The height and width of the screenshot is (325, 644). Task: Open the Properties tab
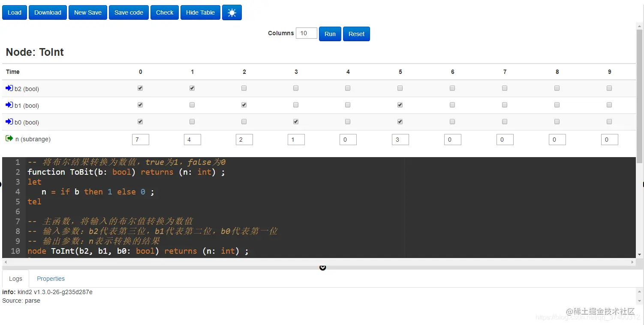coord(51,279)
